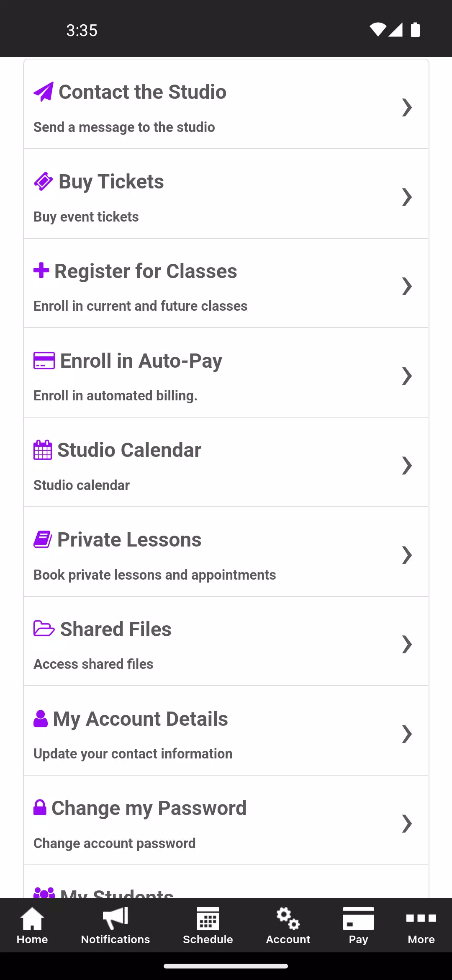Tap the purple ticket icon

44,181
